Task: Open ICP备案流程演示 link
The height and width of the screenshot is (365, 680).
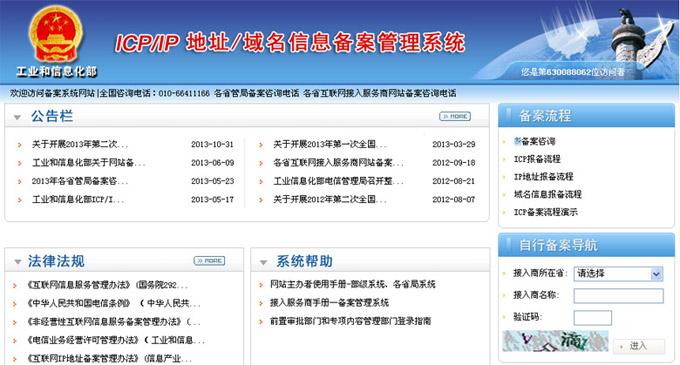Action: [x=546, y=212]
